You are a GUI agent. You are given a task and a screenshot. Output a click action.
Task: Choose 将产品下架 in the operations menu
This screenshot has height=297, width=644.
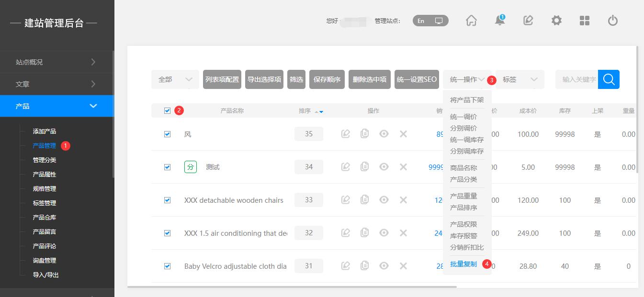(x=466, y=100)
